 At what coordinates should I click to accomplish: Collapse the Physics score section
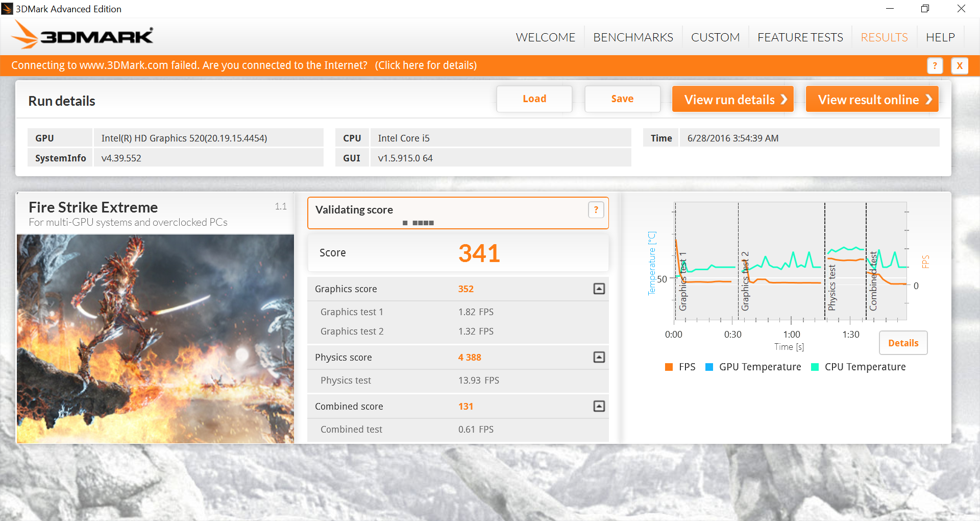599,357
